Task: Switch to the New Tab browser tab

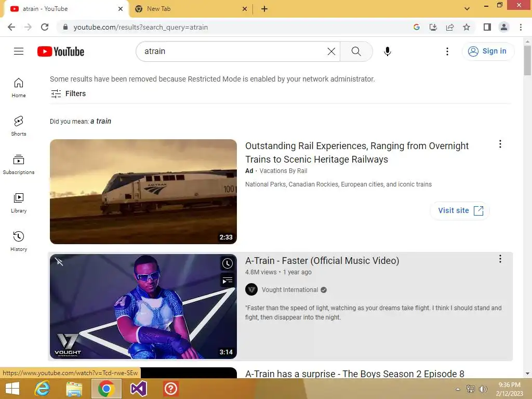Action: (x=191, y=9)
